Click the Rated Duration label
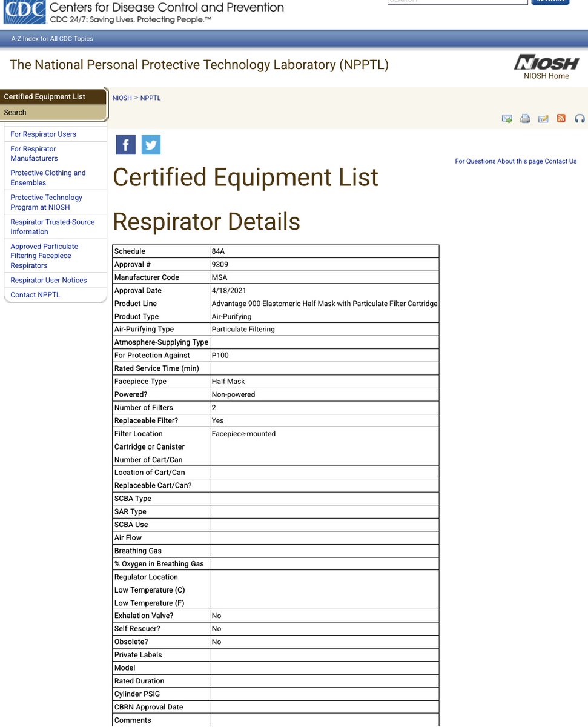The image size is (588, 727). coord(139,681)
